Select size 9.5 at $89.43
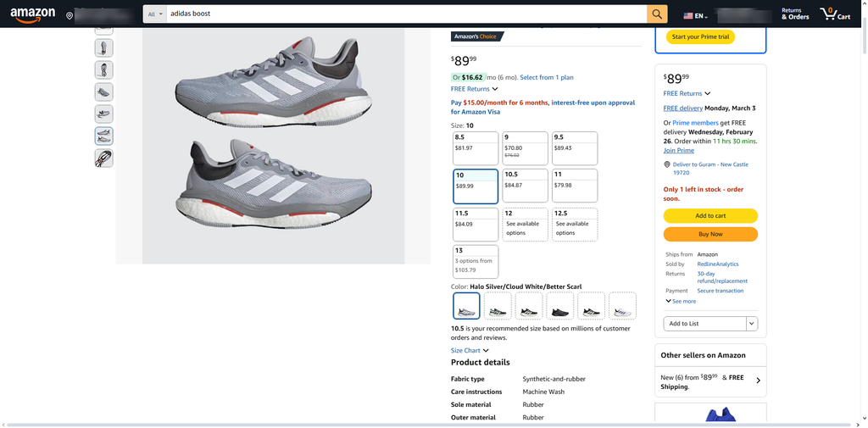The width and height of the screenshot is (868, 428). pos(575,148)
